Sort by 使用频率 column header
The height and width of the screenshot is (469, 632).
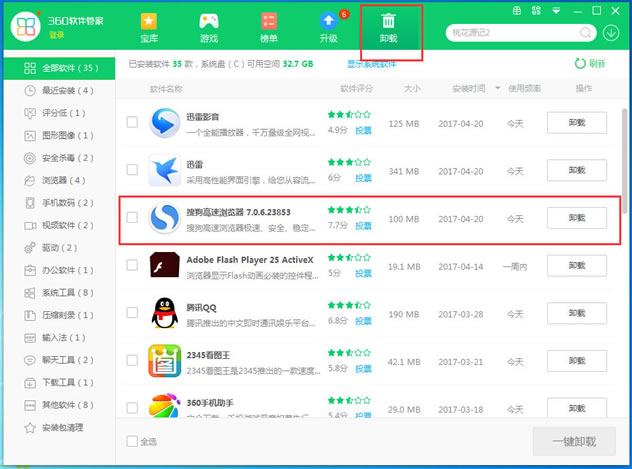click(x=524, y=88)
